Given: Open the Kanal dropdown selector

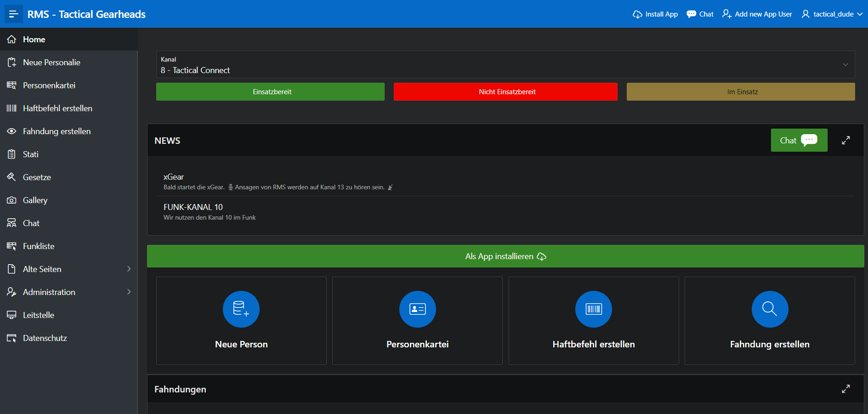Looking at the screenshot, I should click(505, 65).
